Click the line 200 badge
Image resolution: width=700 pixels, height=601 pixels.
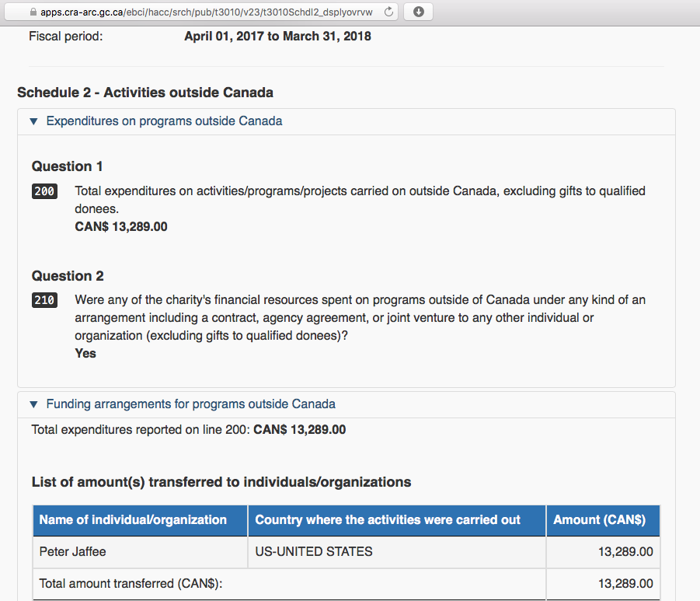[45, 191]
